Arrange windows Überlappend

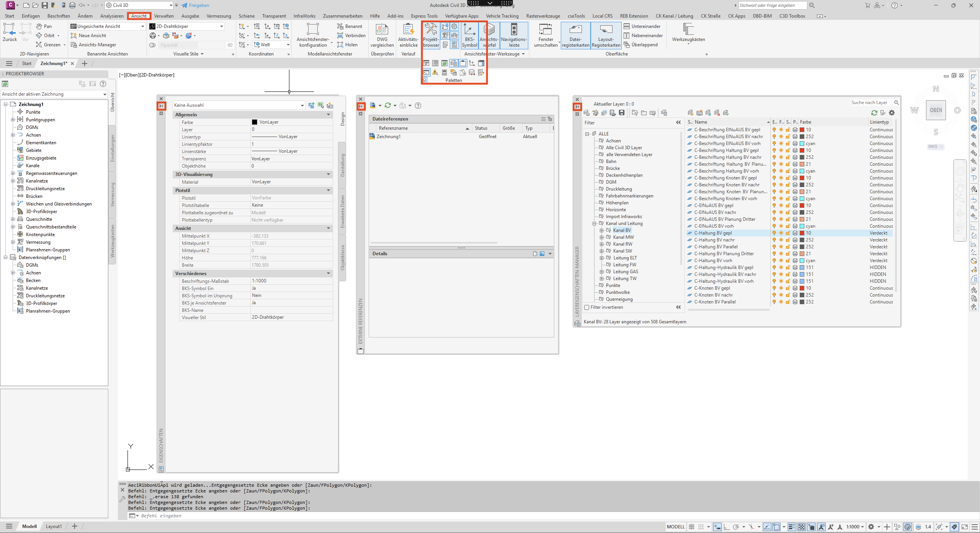(x=640, y=45)
